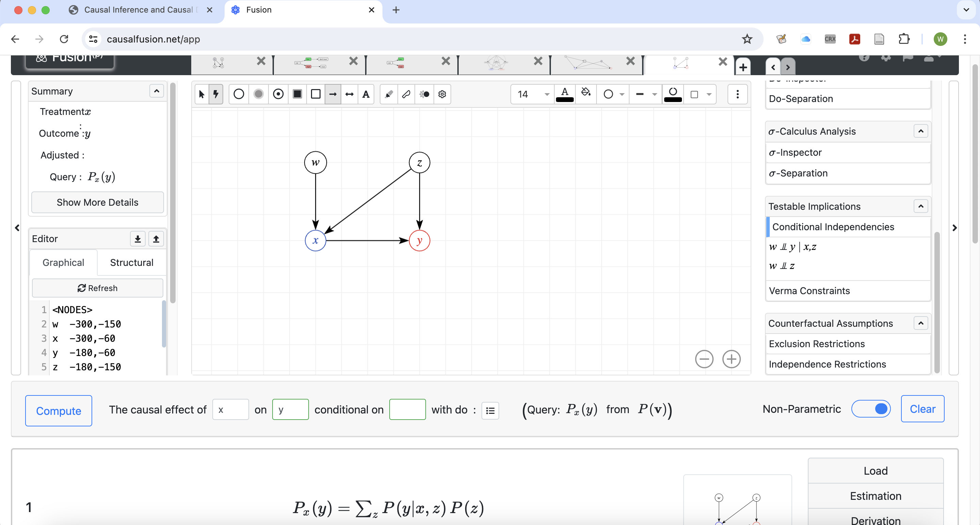Click the fill bucket icon
980x525 pixels.
tap(586, 92)
